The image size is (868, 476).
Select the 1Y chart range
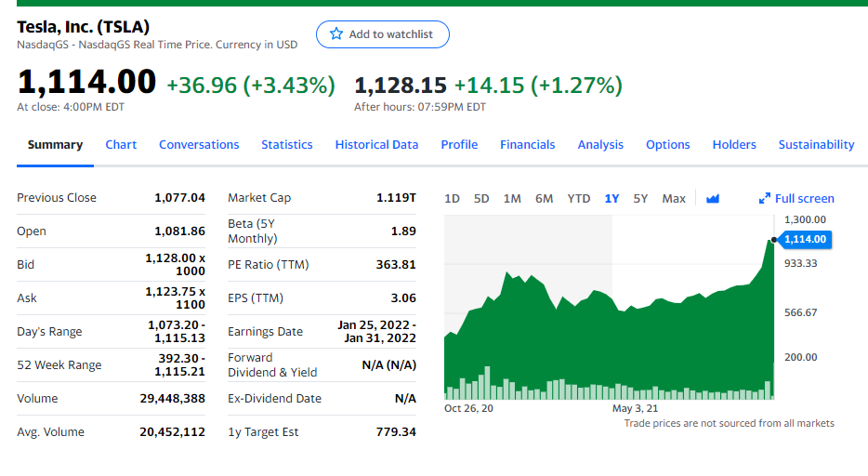click(612, 198)
